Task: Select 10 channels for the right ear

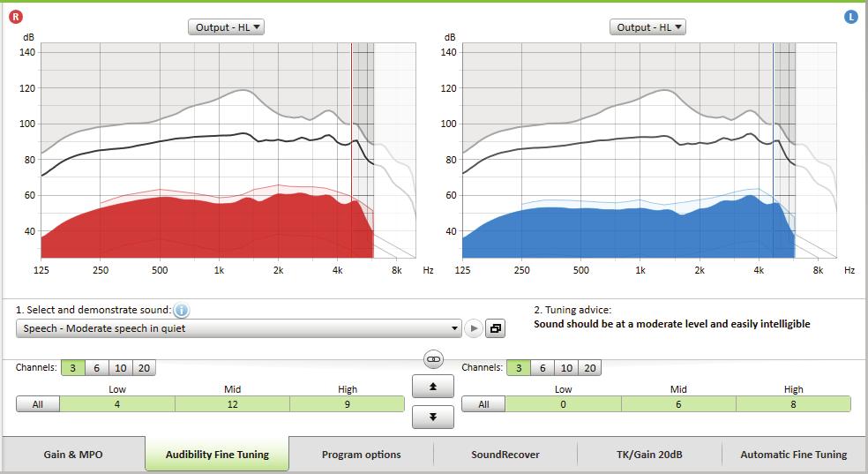Action: [121, 368]
